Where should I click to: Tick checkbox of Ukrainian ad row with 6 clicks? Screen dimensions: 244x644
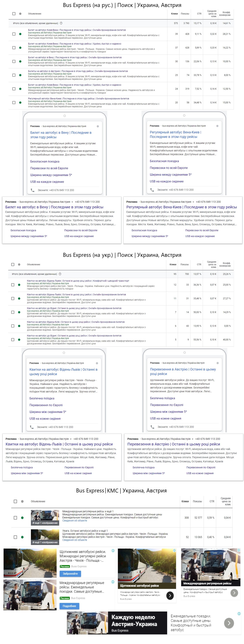click(x=13, y=326)
